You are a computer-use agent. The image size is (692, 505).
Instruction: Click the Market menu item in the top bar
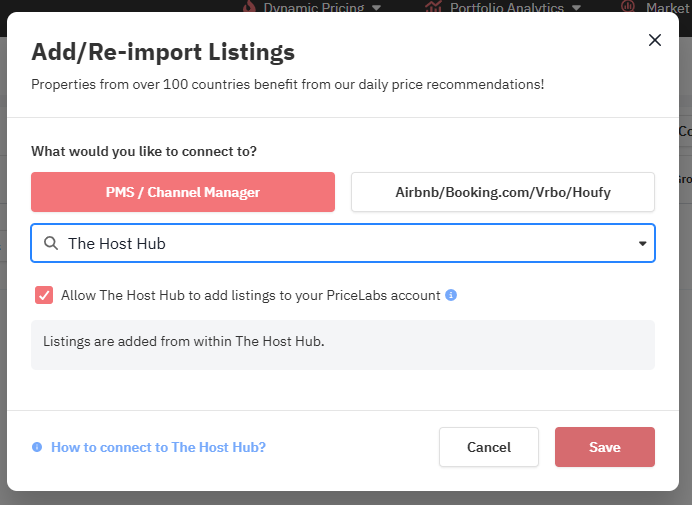[x=667, y=7]
